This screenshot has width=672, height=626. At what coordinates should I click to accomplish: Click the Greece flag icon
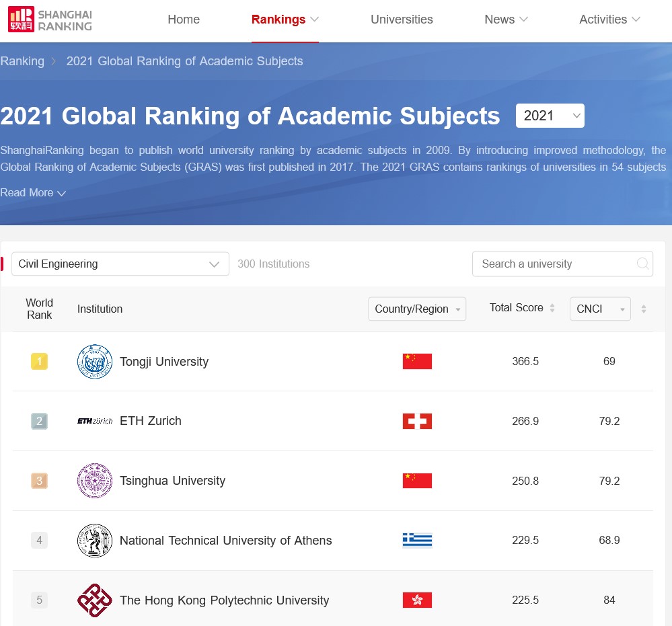pyautogui.click(x=417, y=540)
